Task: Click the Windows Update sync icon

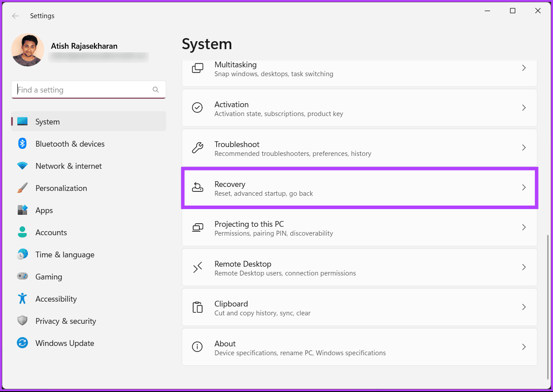Action: point(22,343)
